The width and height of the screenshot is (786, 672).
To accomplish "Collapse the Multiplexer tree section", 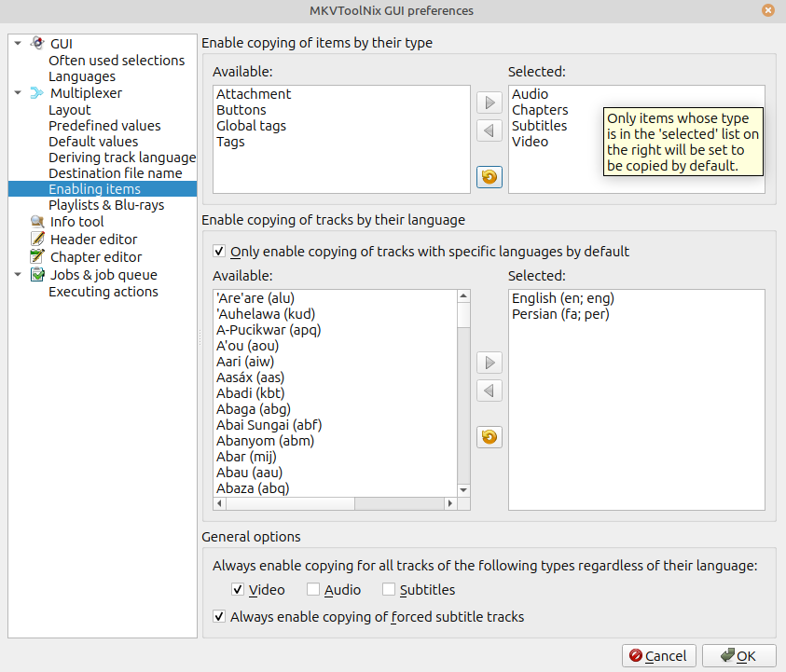I will [18, 92].
